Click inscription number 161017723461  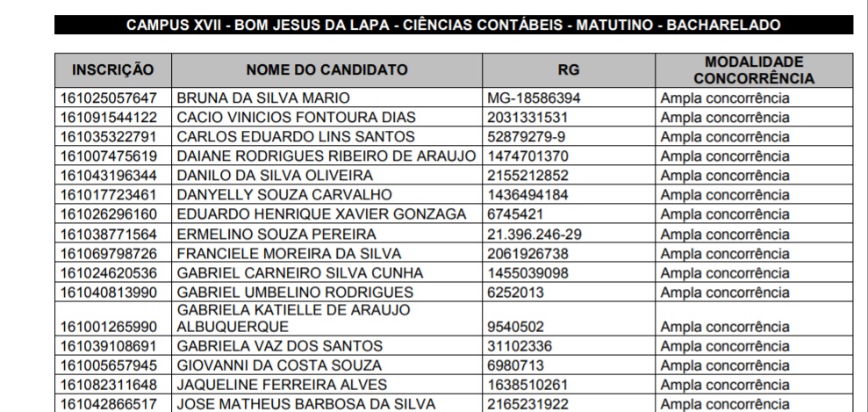109,195
